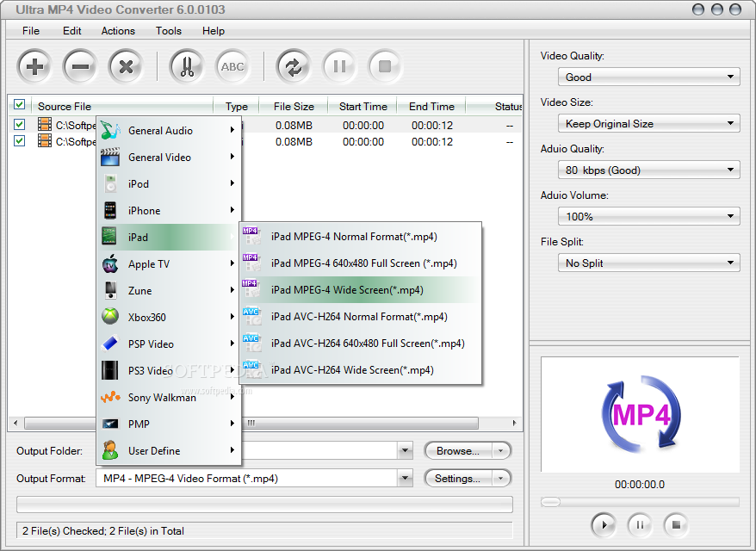Stop the preview video
This screenshot has width=756, height=551.
[x=676, y=524]
